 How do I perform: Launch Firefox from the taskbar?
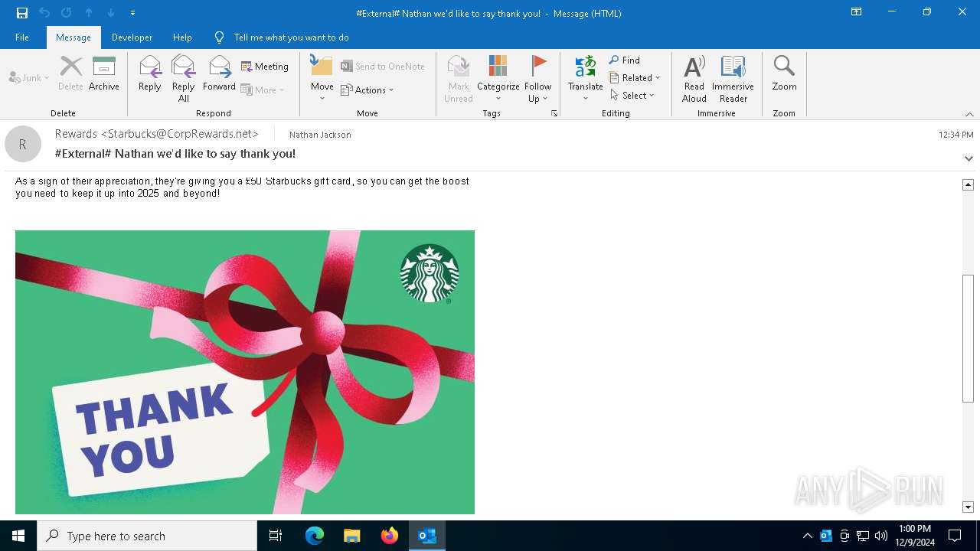[390, 536]
